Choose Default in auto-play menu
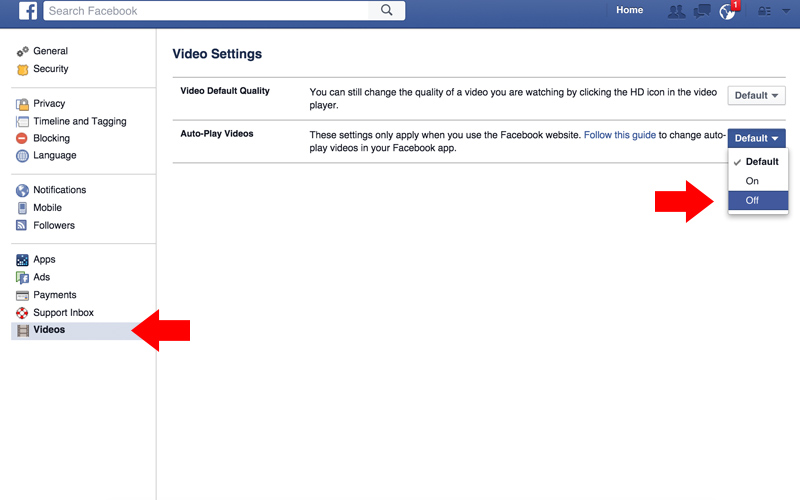This screenshot has width=800, height=500. 758,162
